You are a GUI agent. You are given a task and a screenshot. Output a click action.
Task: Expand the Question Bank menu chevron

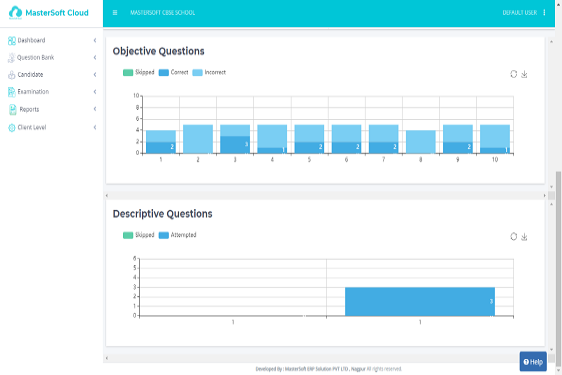95,57
